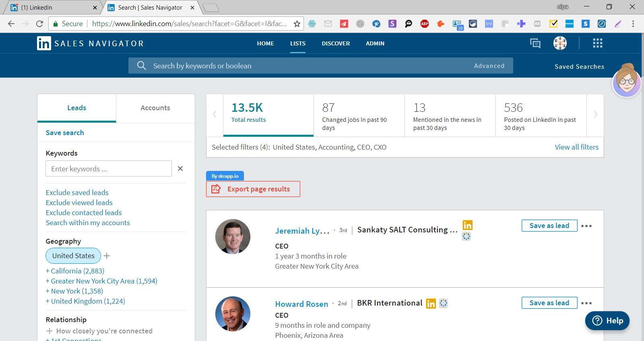Viewport: 644px width, 341px height.
Task: Open the apps grid icon in header
Action: point(598,43)
